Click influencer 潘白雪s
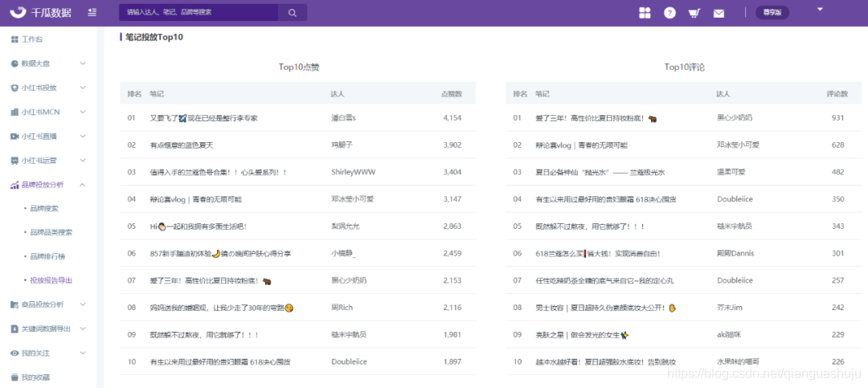The image size is (868, 388). pos(343,118)
